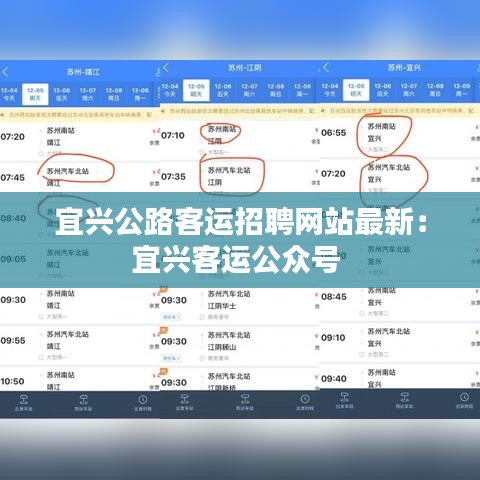The height and width of the screenshot is (480, 480).
Task: Select 12-07 周六 tab in 苏州-宜兴 panel
Action: [x=409, y=90]
